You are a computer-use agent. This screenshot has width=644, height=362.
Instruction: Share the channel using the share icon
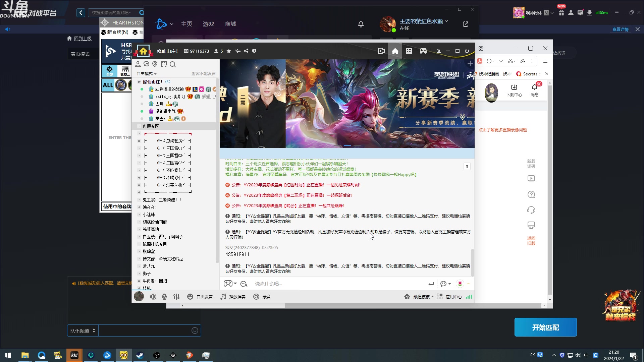[x=246, y=51]
